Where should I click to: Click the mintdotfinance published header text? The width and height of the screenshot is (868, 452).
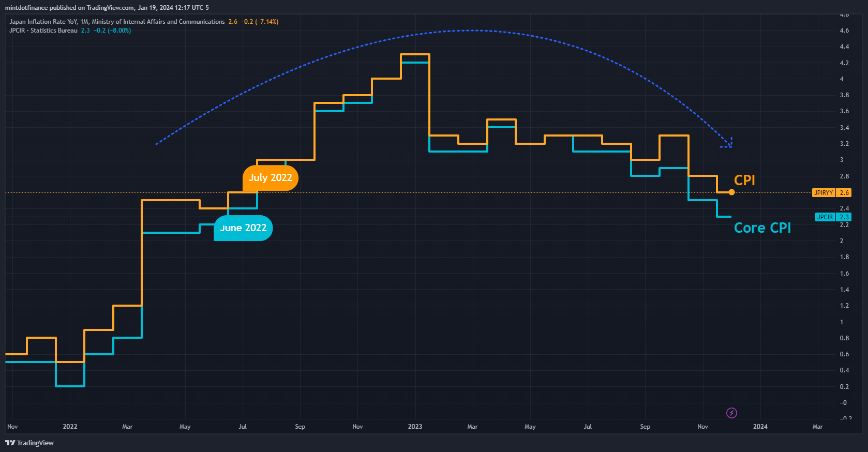[107, 8]
